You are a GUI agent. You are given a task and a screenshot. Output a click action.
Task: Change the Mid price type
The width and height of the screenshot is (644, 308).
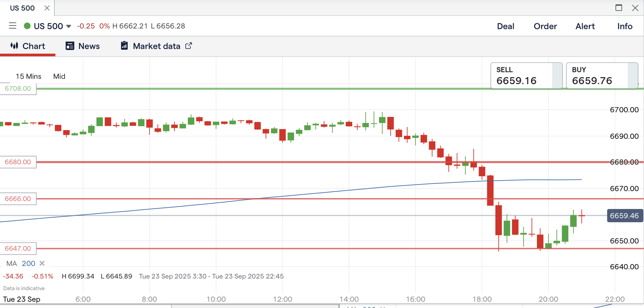tap(59, 77)
